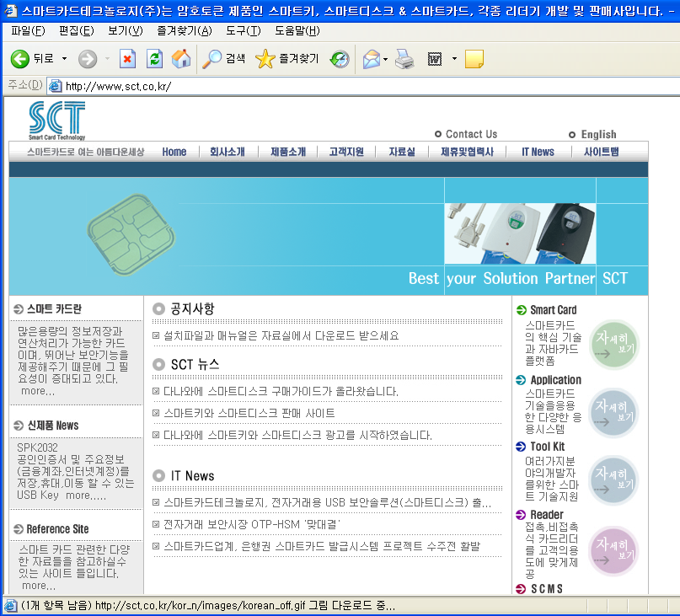680x616 pixels.
Task: Click the red arrow icon beside SCMS
Action: point(521,589)
